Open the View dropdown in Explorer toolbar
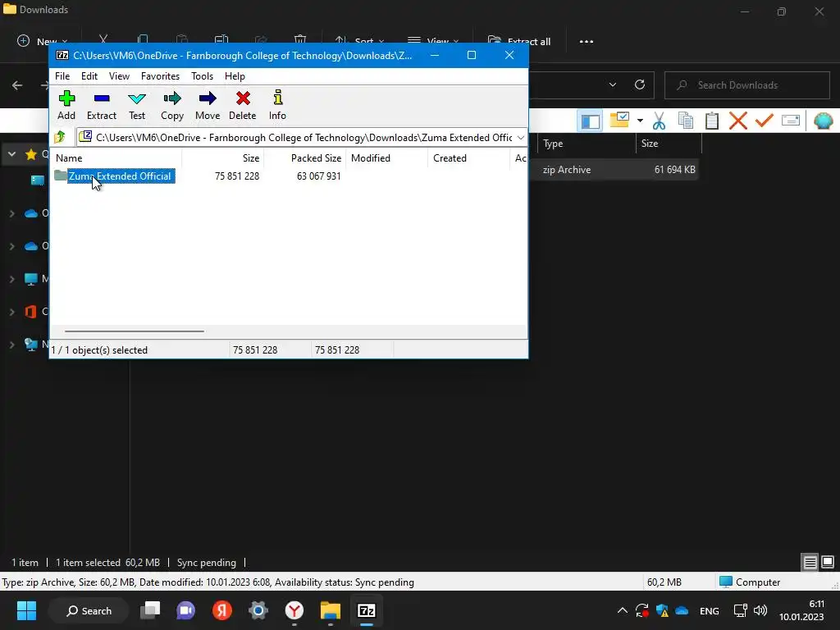Image resolution: width=840 pixels, height=630 pixels. (x=433, y=41)
